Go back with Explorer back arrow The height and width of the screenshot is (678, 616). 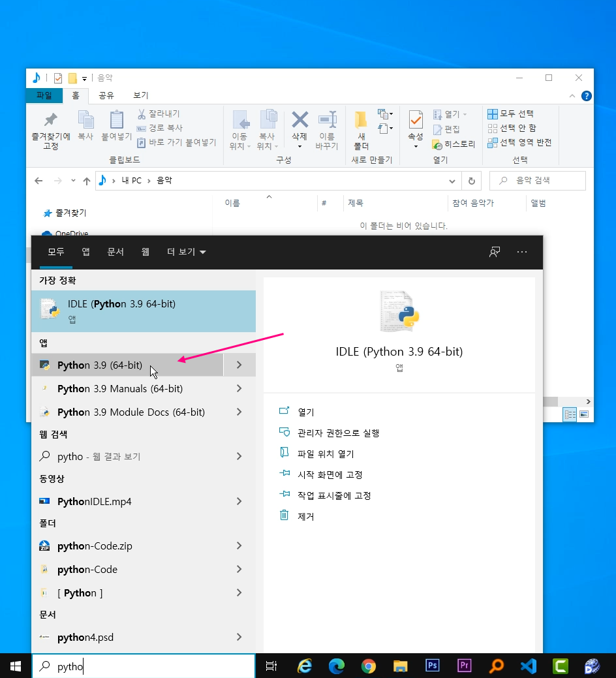[x=38, y=181]
